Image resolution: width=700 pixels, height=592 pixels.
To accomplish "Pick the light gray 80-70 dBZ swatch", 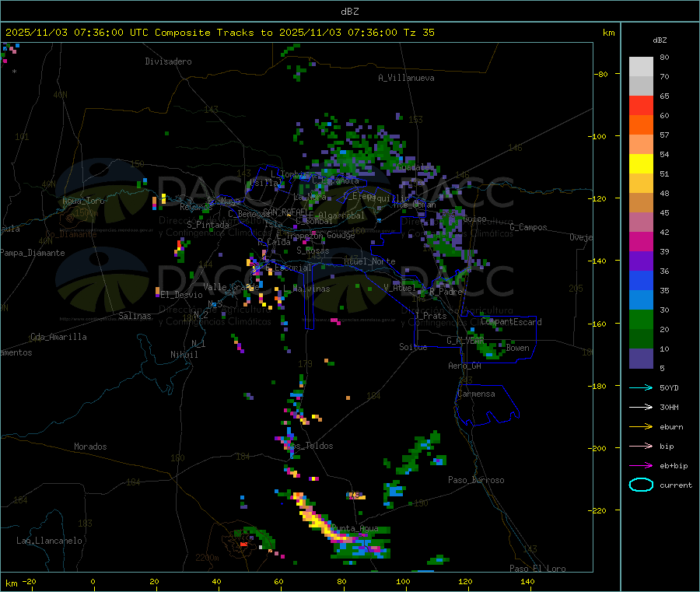I will pos(641,67).
